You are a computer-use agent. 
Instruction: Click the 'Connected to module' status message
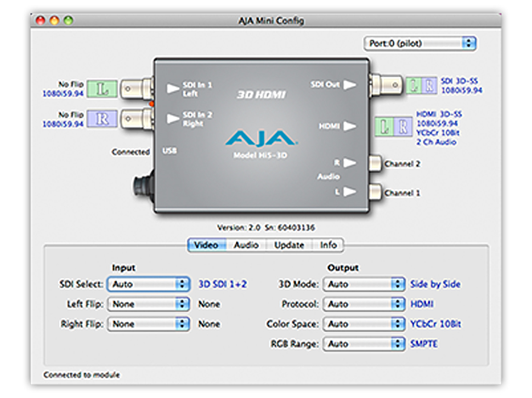point(82,375)
